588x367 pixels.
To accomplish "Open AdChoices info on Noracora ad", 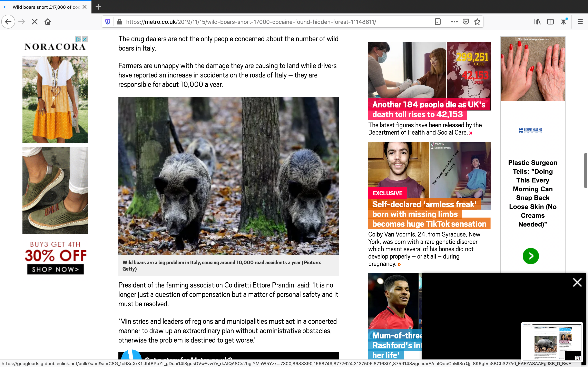I will [x=78, y=39].
